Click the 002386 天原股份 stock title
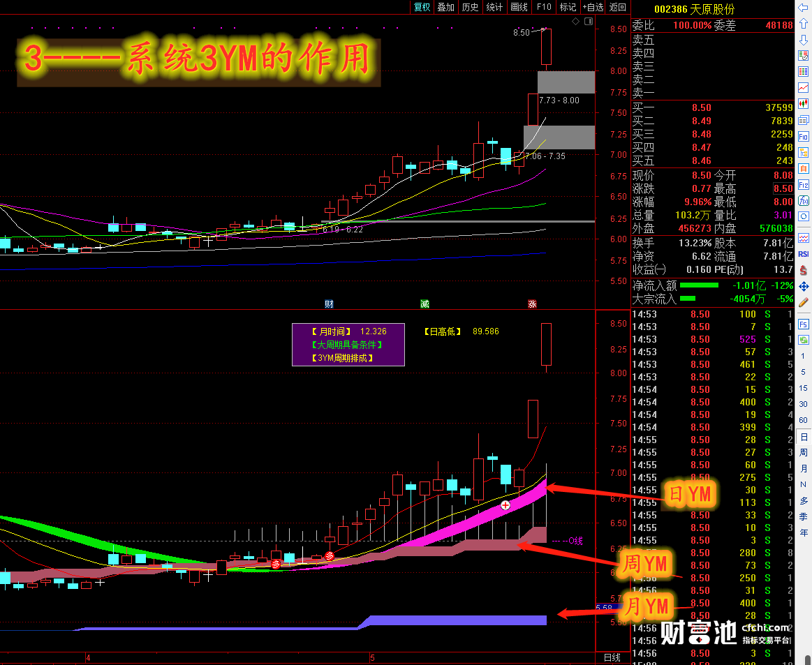Image resolution: width=812 pixels, height=665 pixels. point(695,9)
